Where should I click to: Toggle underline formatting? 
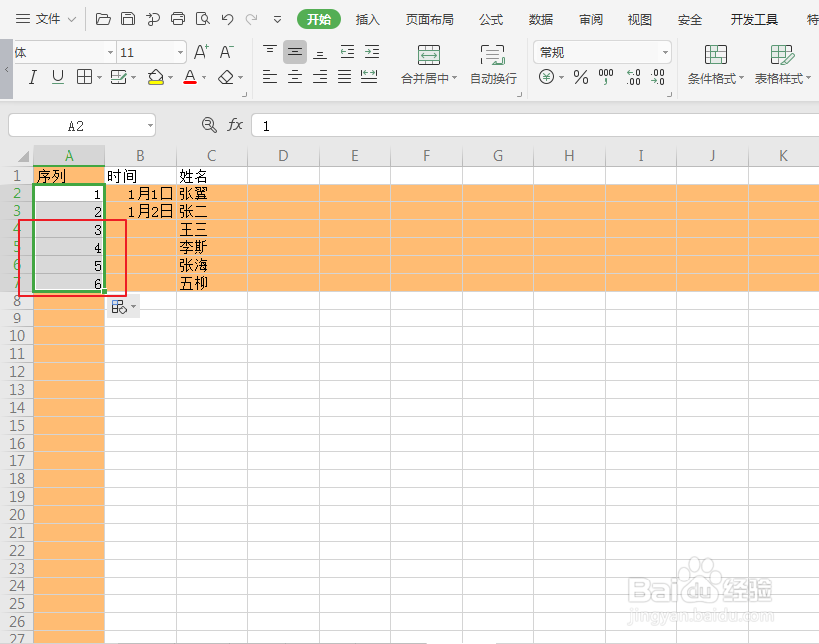(58, 77)
